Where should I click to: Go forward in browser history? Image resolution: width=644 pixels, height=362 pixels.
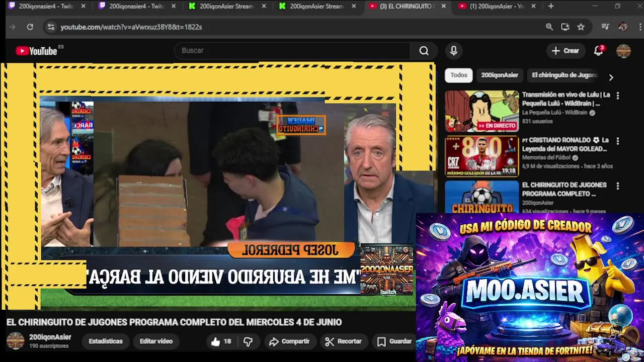[13, 27]
